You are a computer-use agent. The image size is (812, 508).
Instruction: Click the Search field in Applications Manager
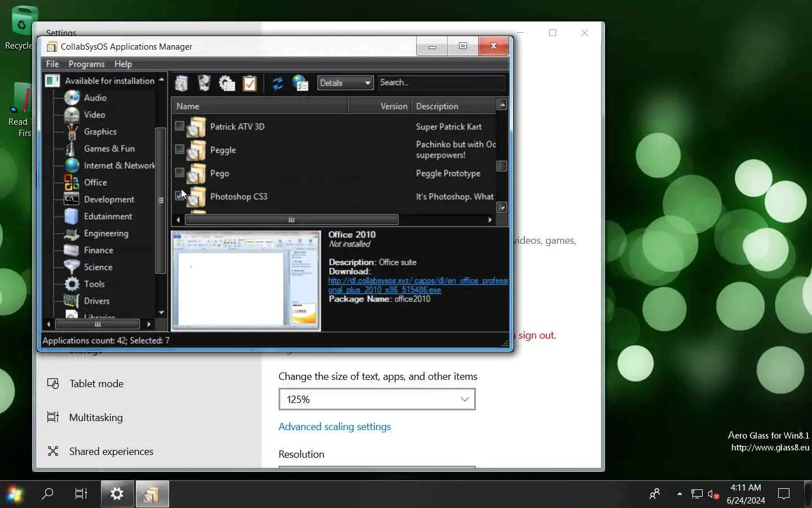pyautogui.click(x=441, y=82)
